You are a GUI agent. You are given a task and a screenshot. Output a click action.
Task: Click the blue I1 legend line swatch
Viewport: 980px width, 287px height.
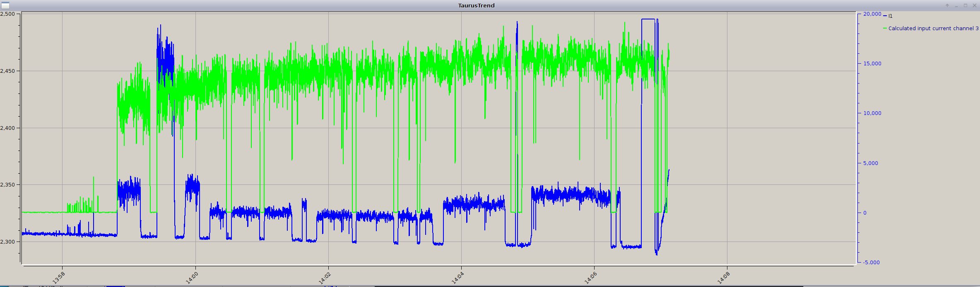click(x=885, y=16)
